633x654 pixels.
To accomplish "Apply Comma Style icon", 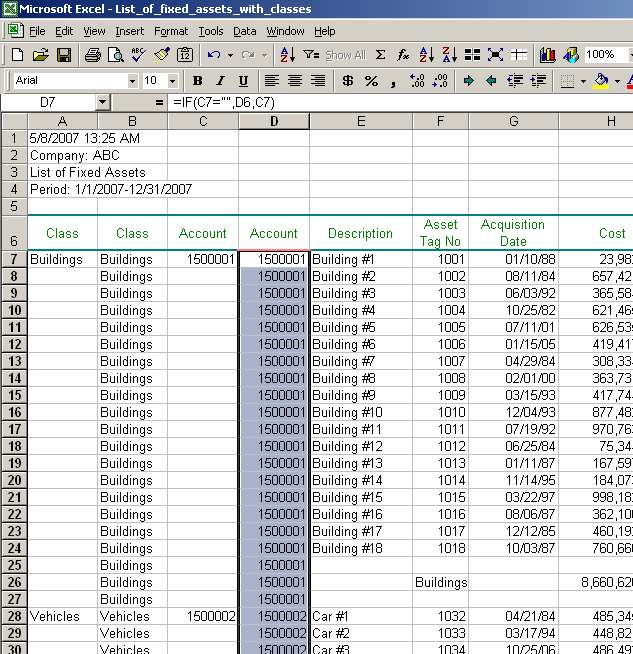I will click(393, 82).
